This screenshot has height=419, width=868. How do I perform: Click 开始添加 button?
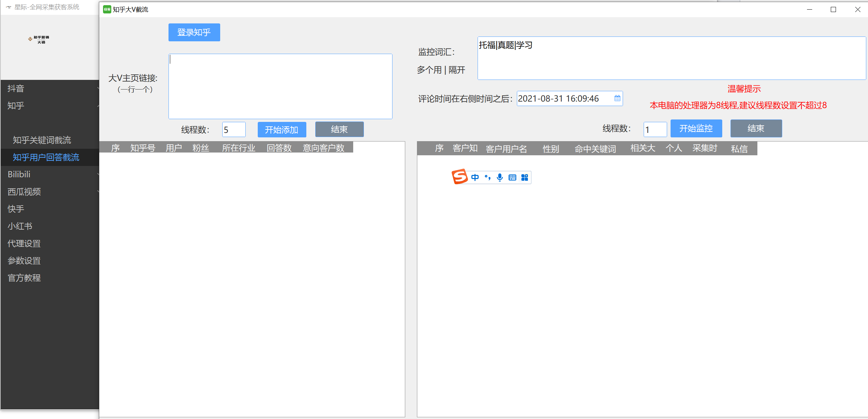pyautogui.click(x=282, y=130)
